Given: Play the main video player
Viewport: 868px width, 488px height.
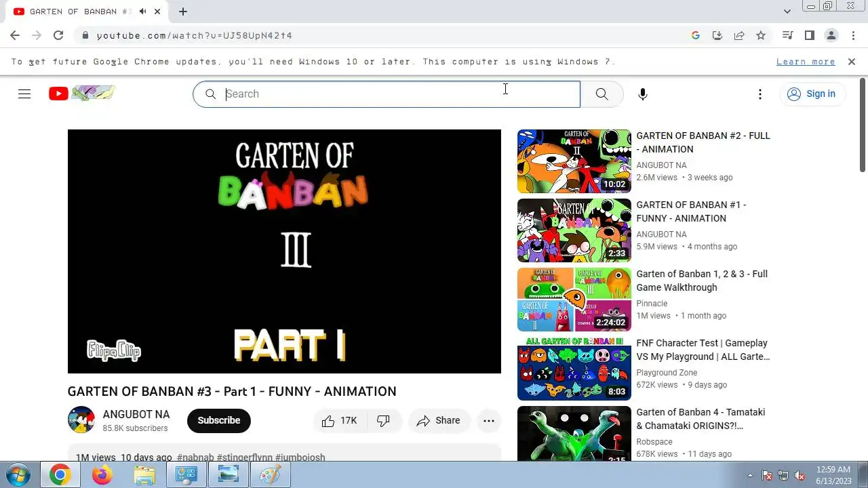Looking at the screenshot, I should [x=284, y=251].
